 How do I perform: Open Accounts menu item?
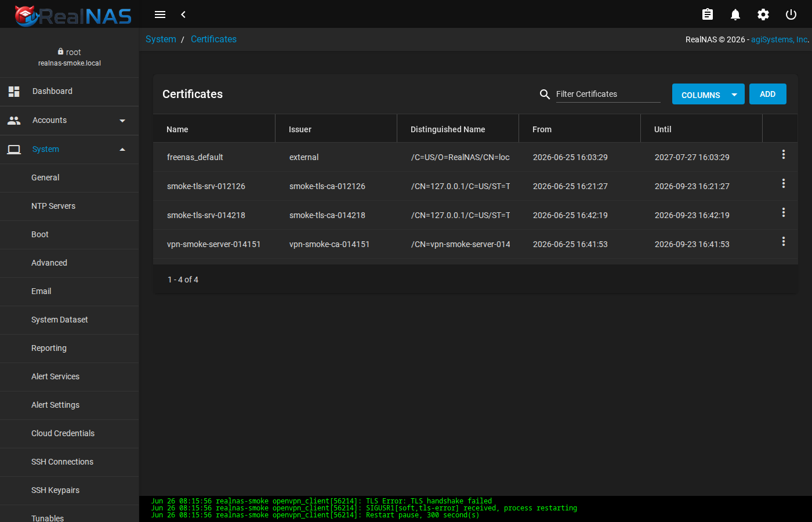tap(70, 120)
